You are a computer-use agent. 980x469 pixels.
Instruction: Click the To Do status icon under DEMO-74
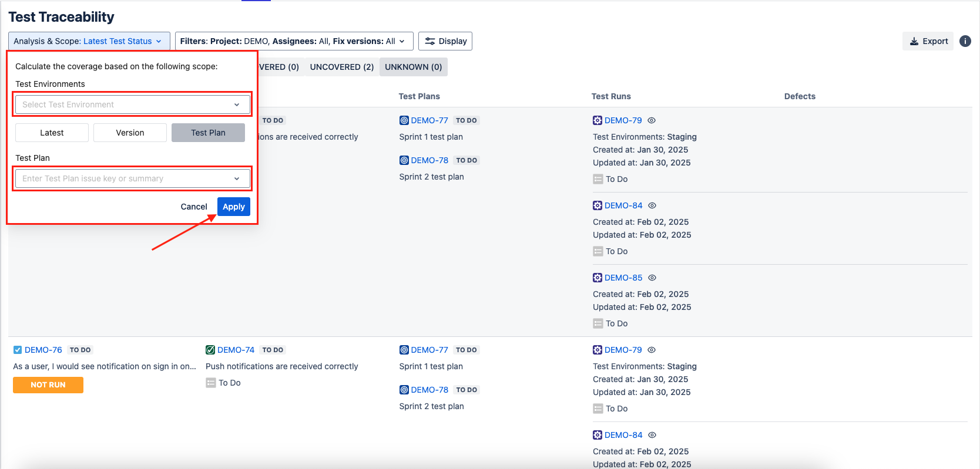(x=211, y=383)
